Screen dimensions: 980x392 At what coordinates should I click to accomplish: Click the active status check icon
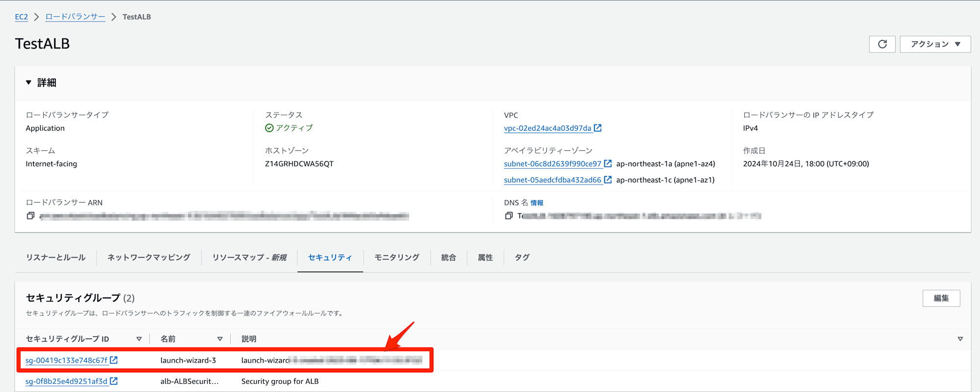click(269, 128)
